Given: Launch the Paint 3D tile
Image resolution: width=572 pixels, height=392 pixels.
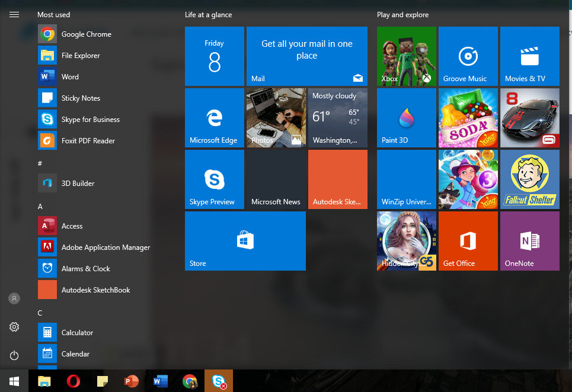Looking at the screenshot, I should click(x=407, y=118).
